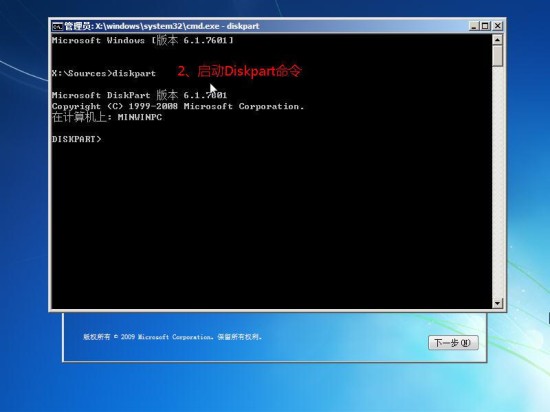
Task: Click the scrollbar up arrow
Action: point(497,40)
